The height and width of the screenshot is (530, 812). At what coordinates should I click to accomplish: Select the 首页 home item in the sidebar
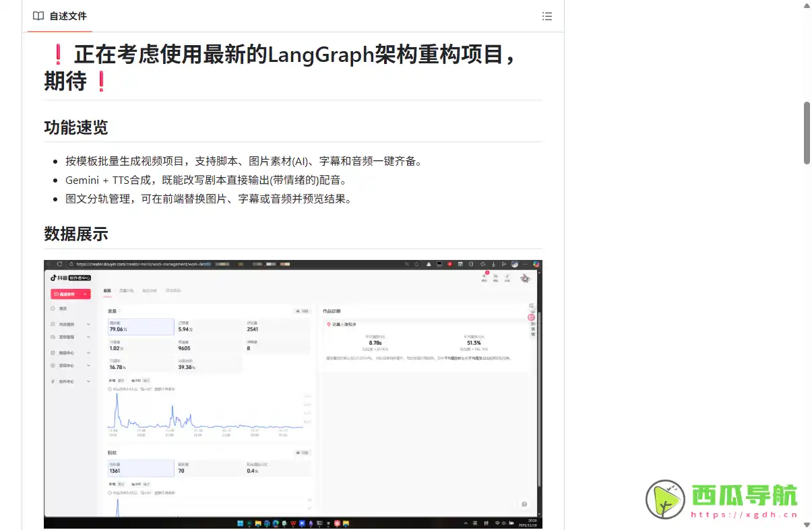coord(61,308)
